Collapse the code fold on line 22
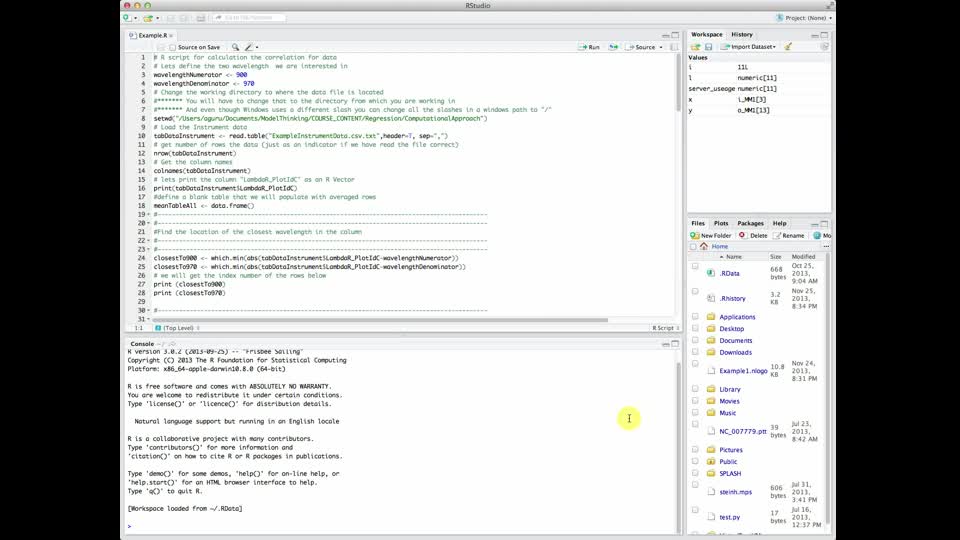The height and width of the screenshot is (540, 960). [x=149, y=241]
